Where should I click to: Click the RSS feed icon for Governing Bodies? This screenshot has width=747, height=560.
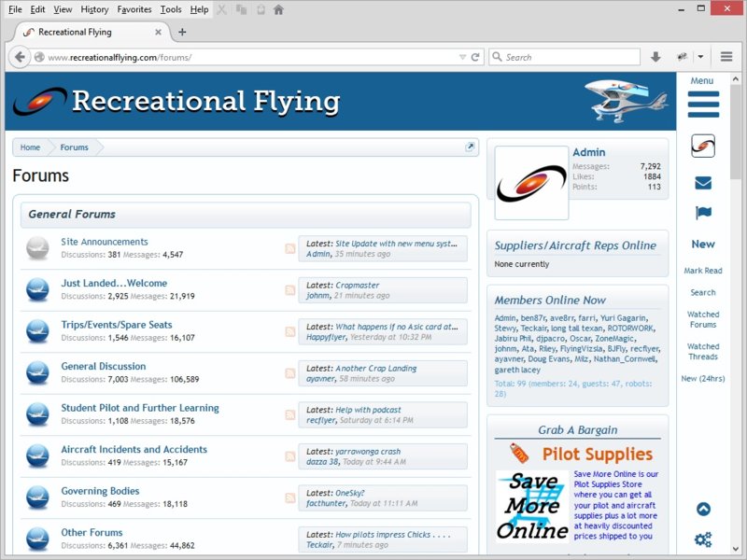tap(290, 497)
